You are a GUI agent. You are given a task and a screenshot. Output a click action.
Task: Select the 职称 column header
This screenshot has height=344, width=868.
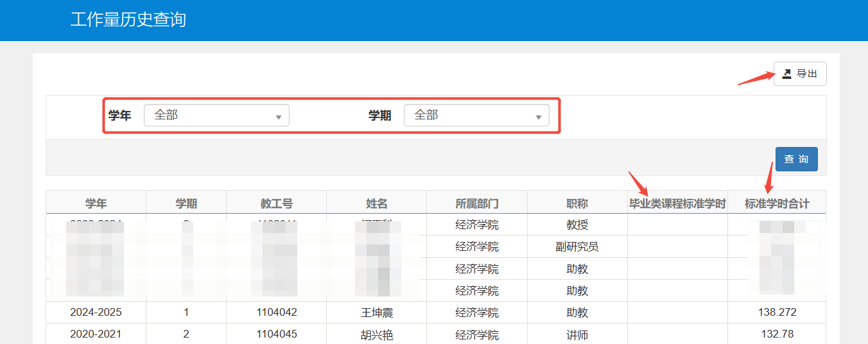pos(577,203)
